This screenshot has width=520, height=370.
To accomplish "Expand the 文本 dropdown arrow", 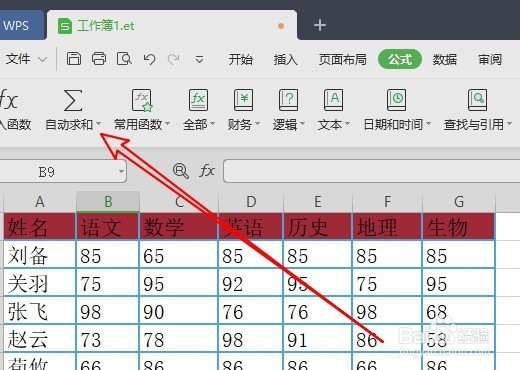I will point(347,124).
